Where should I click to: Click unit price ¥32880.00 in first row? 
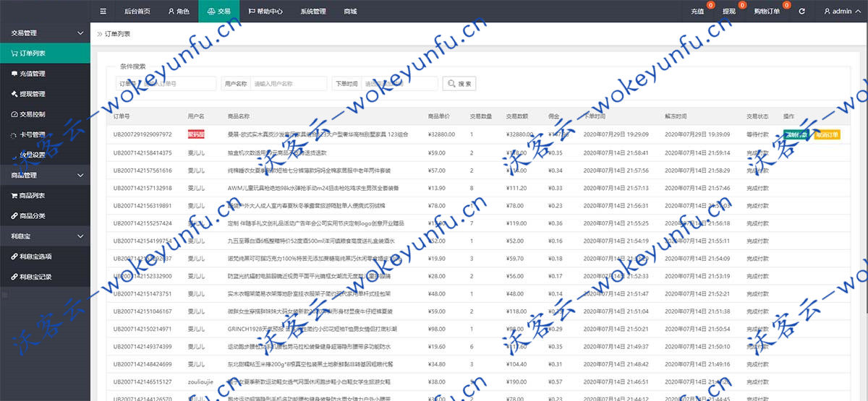(x=441, y=134)
